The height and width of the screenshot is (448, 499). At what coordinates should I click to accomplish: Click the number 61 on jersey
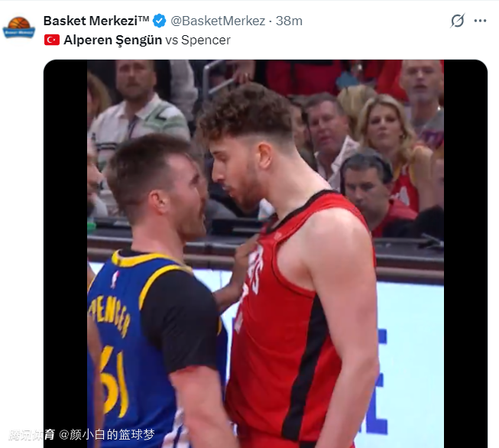pos(114,381)
